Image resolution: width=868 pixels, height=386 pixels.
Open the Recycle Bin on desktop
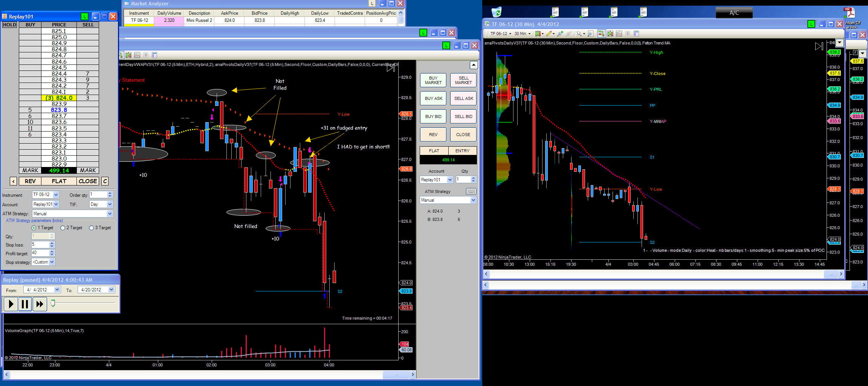coord(497,12)
